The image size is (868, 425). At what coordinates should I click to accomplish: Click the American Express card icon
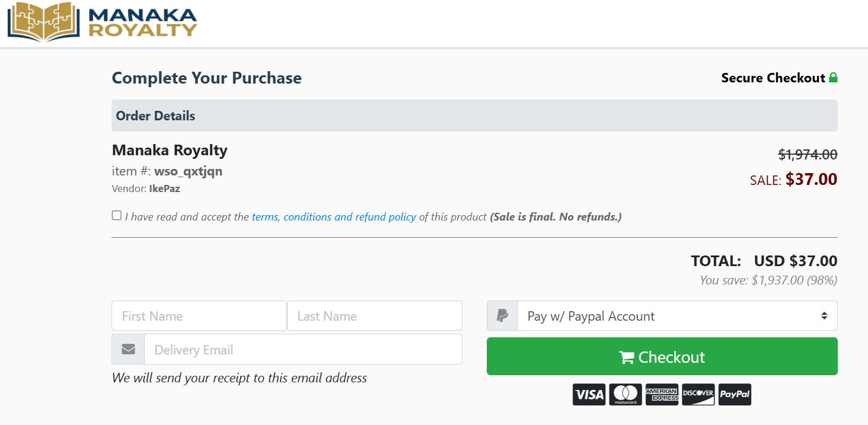click(662, 394)
